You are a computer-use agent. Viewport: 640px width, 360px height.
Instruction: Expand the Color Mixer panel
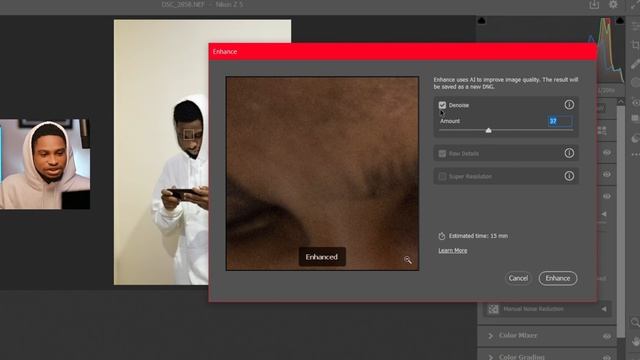(491, 336)
